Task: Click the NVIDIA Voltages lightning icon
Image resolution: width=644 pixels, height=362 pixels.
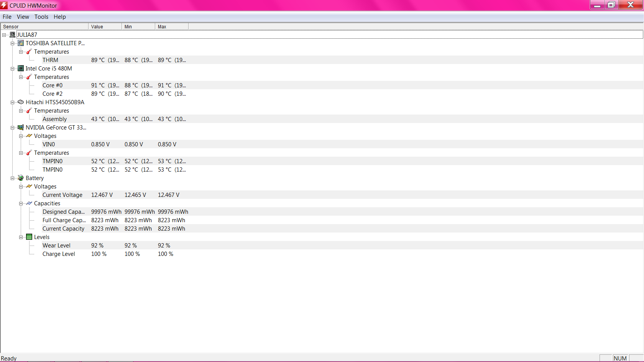Action: 29,136
